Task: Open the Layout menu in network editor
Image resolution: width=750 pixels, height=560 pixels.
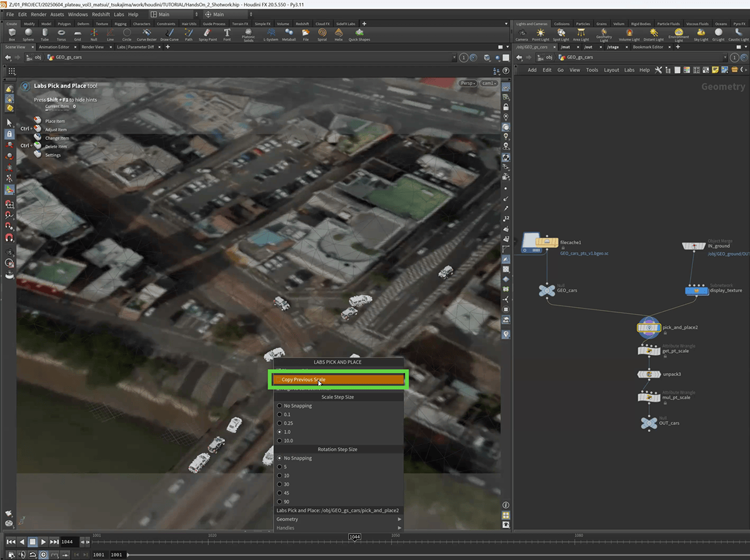Action: click(x=611, y=70)
